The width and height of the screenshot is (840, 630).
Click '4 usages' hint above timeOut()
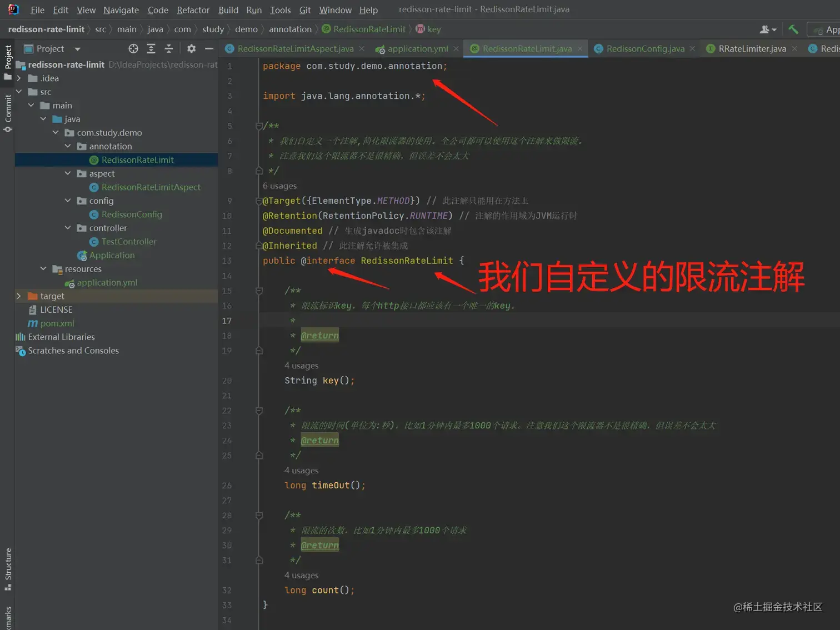pyautogui.click(x=301, y=471)
